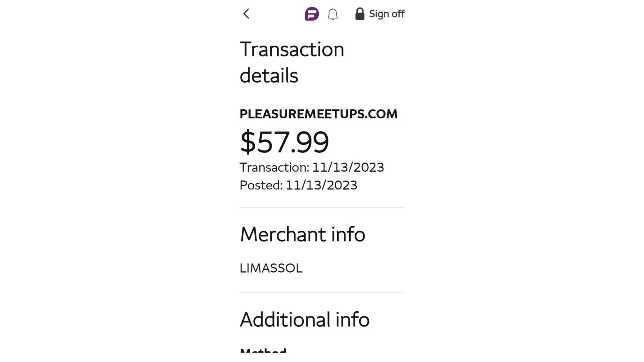
Task: Click the dollar sign of the amount
Action: pos(248,142)
